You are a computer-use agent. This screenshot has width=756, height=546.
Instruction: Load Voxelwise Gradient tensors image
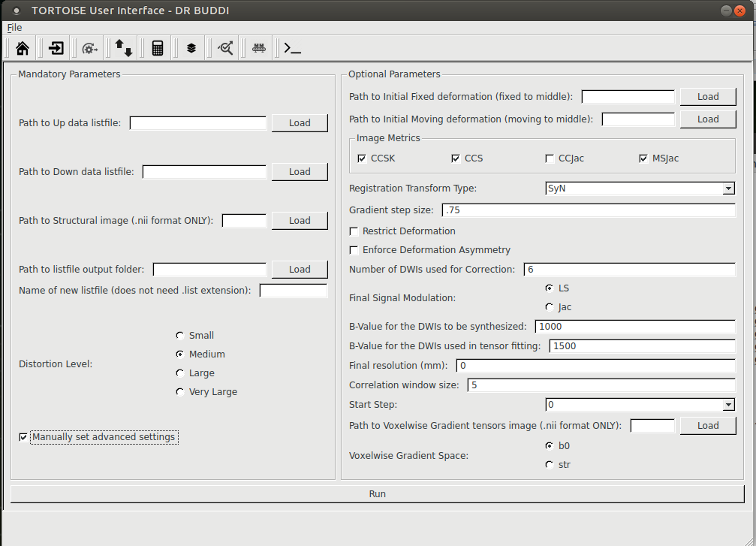click(708, 425)
